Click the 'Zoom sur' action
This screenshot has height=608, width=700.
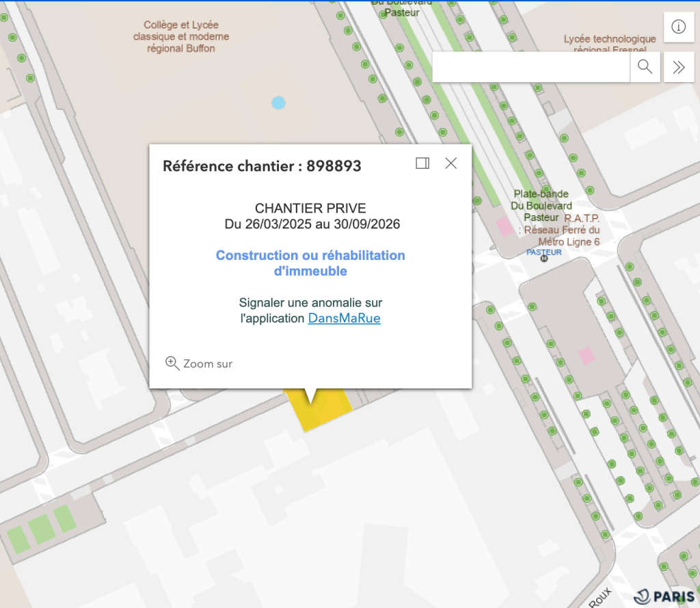click(x=200, y=364)
